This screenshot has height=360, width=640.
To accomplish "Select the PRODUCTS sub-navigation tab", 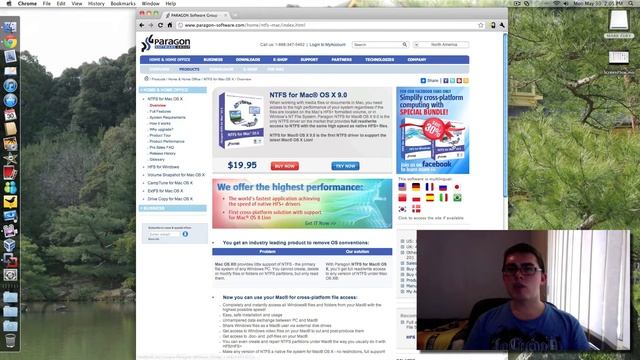I will pyautogui.click(x=189, y=69).
